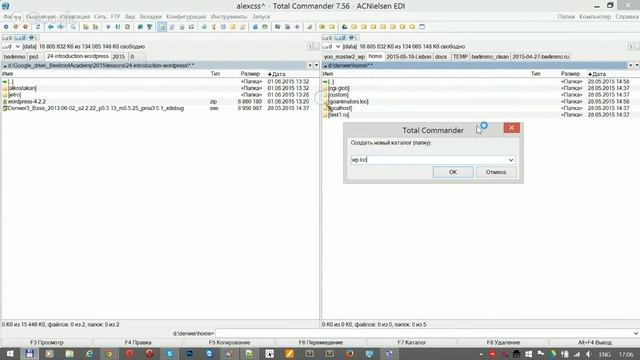Screen dimensions: 640x360
Task: Click the F7 Каталог button
Action: click(x=411, y=342)
